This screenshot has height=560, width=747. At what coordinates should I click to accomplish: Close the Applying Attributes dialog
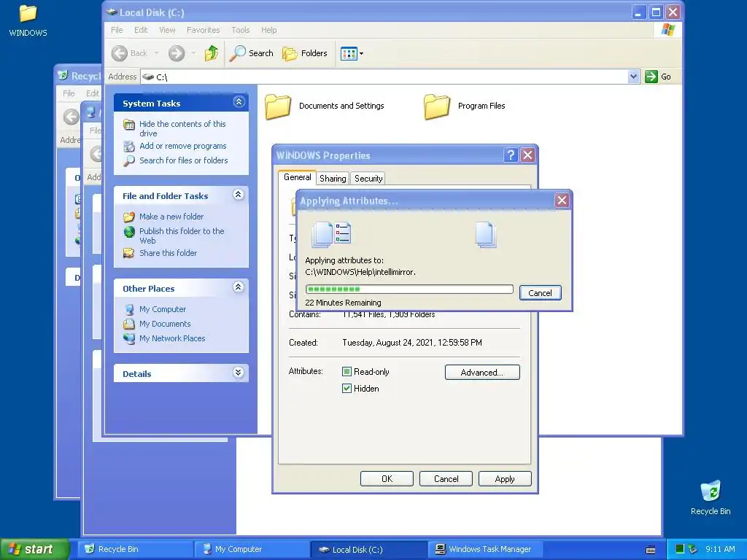(562, 201)
